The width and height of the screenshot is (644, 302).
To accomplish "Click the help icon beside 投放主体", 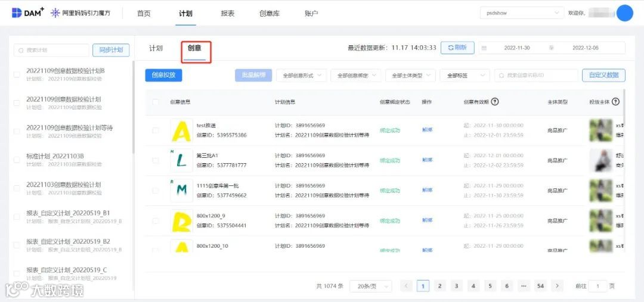I will pos(615,102).
